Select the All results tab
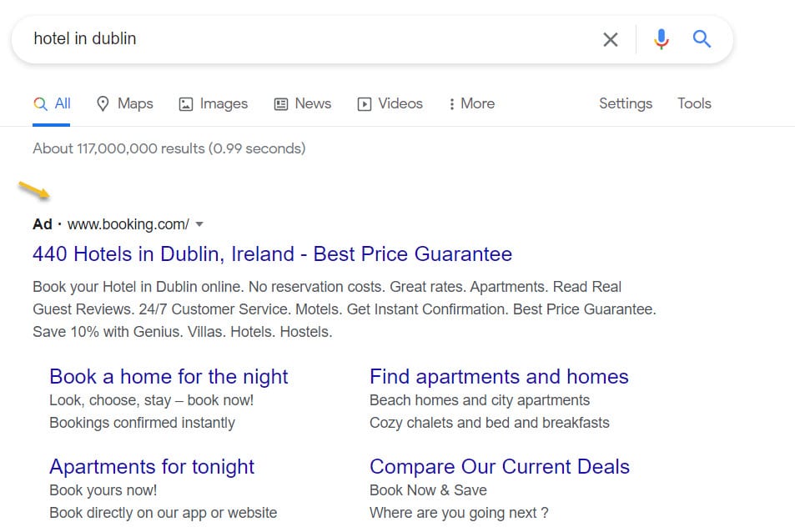The height and width of the screenshot is (532, 795). tap(51, 103)
